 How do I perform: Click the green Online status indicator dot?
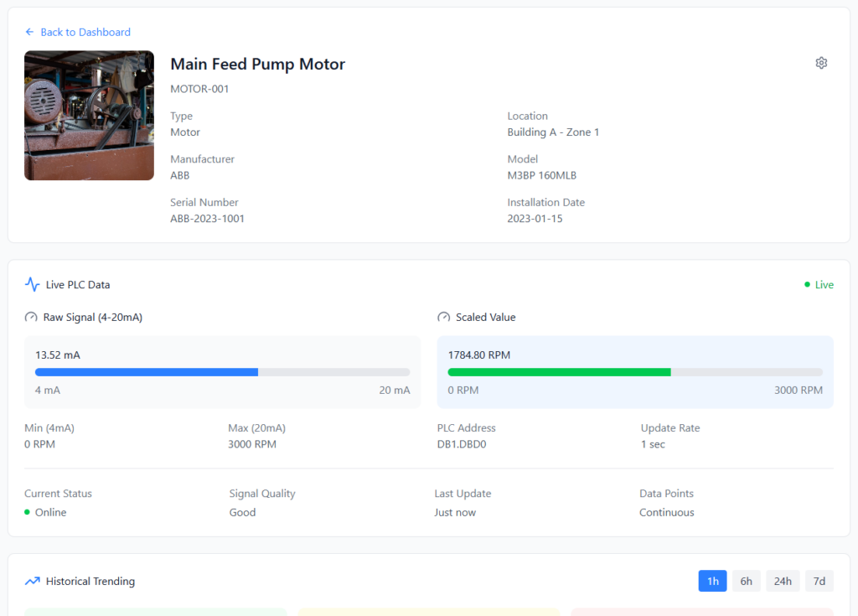tap(27, 512)
